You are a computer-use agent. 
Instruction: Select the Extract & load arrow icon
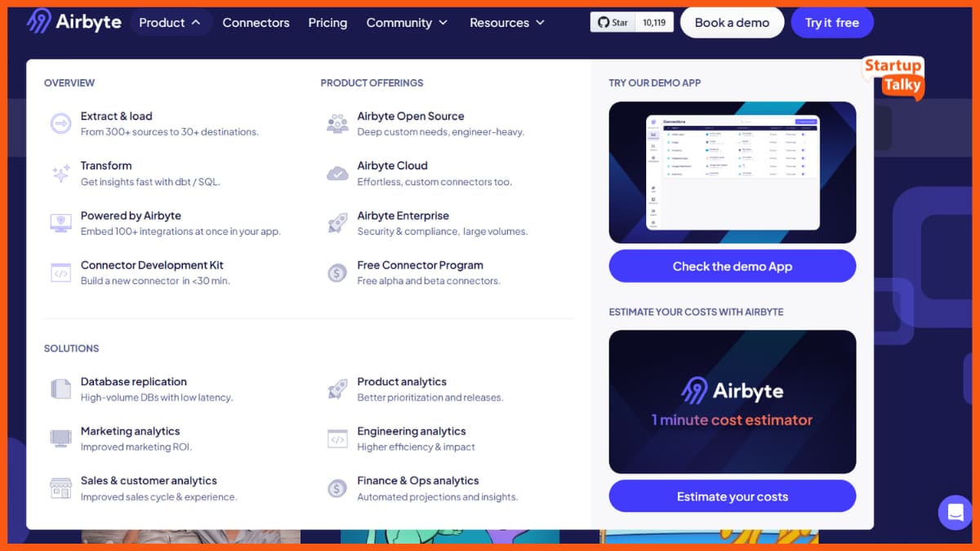click(x=60, y=124)
